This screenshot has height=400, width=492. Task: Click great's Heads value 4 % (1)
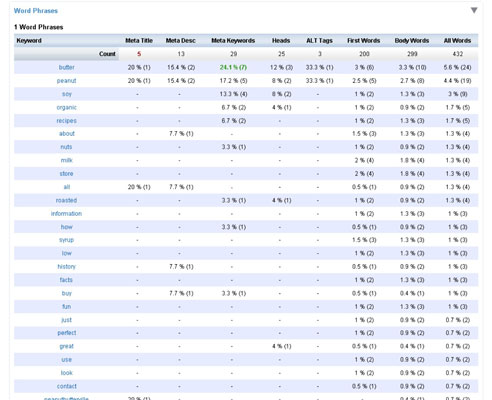(282, 346)
